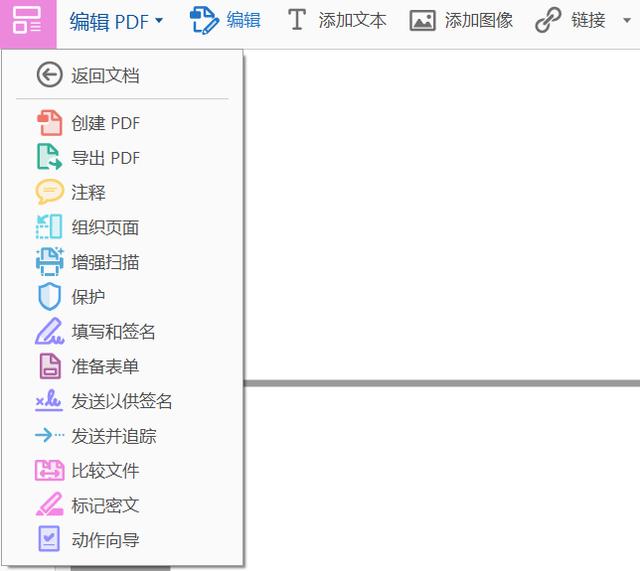
Task: Click the 增强扫描 scanner icon
Action: click(49, 262)
